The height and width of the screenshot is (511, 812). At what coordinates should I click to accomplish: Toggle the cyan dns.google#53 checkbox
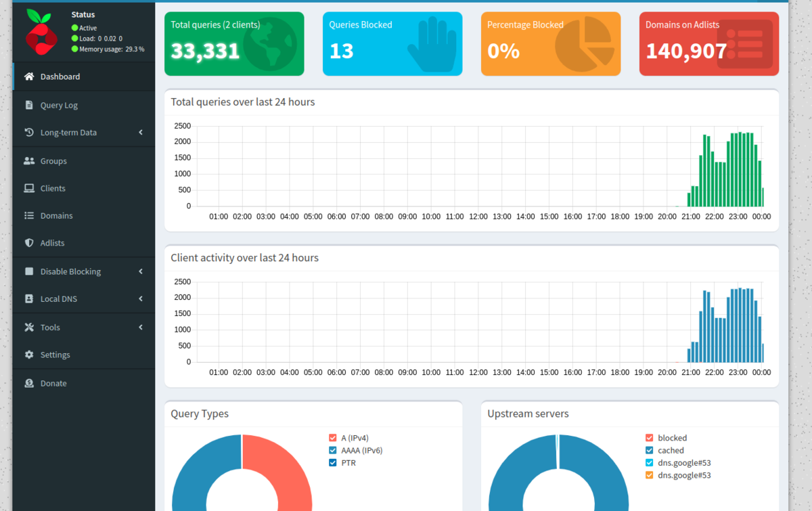(649, 463)
